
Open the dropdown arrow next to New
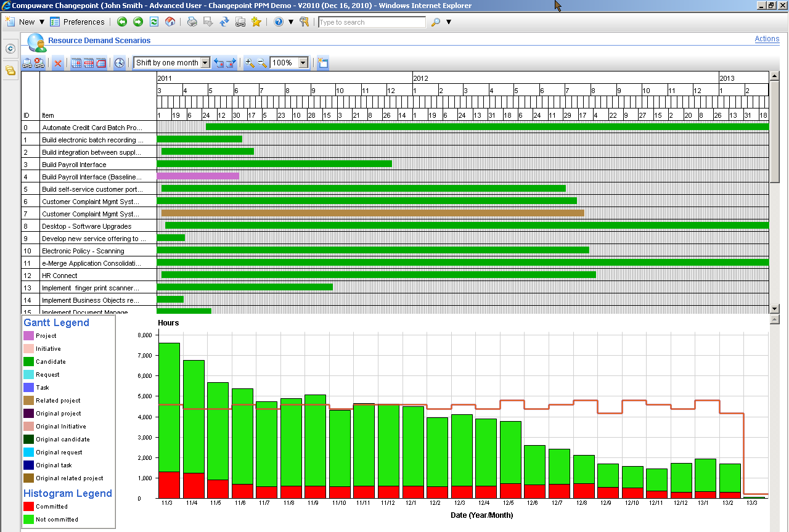click(42, 22)
